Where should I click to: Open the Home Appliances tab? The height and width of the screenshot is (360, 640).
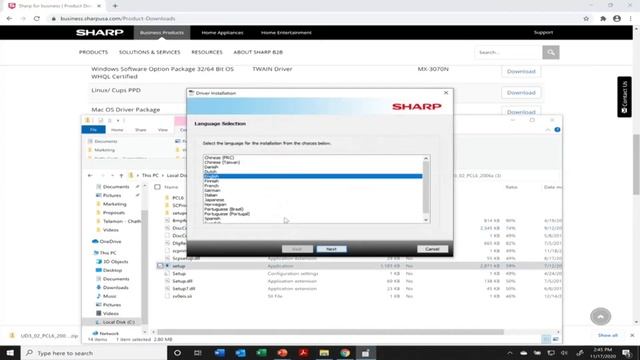click(x=222, y=33)
